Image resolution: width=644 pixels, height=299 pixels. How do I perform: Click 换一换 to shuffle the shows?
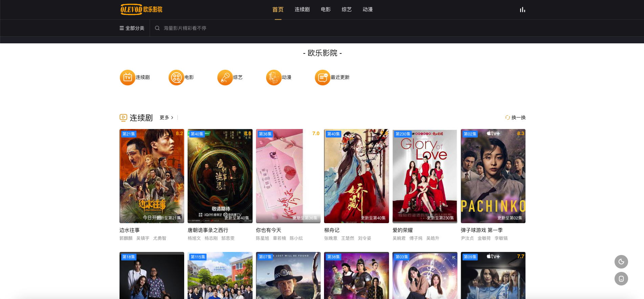[518, 118]
